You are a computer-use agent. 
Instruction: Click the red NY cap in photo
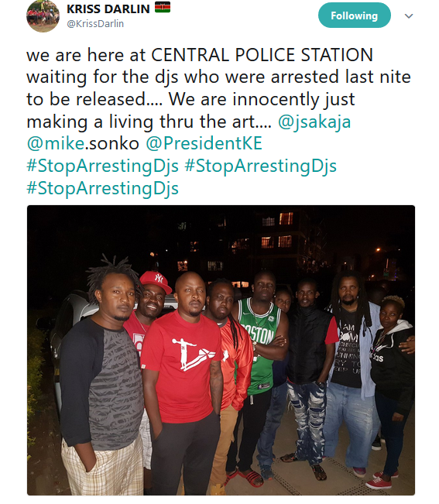coord(156,281)
